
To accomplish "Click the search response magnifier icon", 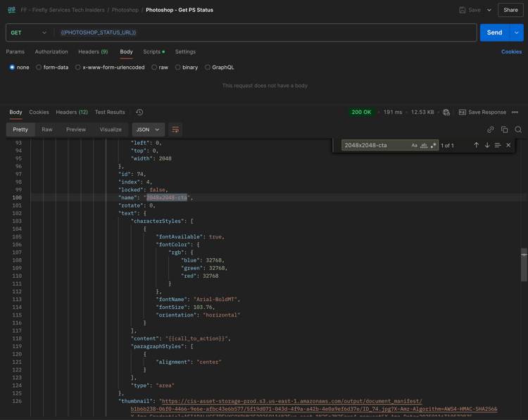I will tap(518, 129).
